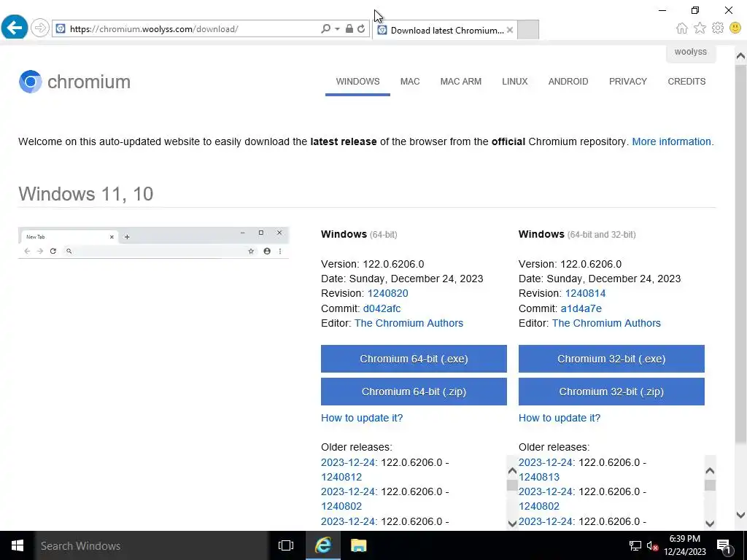Open 64-bit editor The Chromium Authors link
The width and height of the screenshot is (747, 560).
point(409,323)
